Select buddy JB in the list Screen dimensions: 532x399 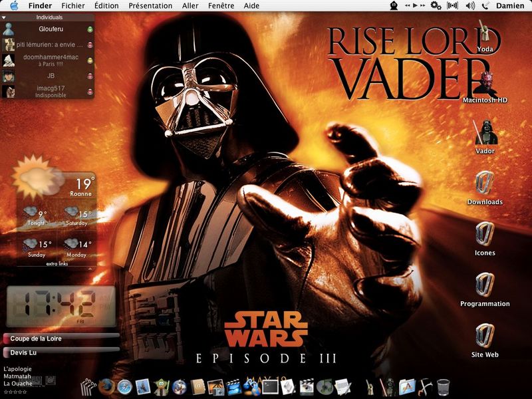[47, 76]
